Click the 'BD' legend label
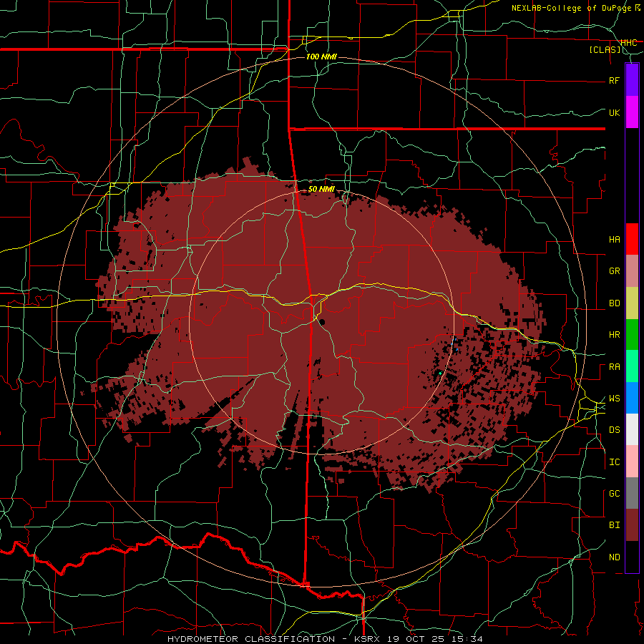This screenshot has width=644, height=644. click(x=614, y=303)
